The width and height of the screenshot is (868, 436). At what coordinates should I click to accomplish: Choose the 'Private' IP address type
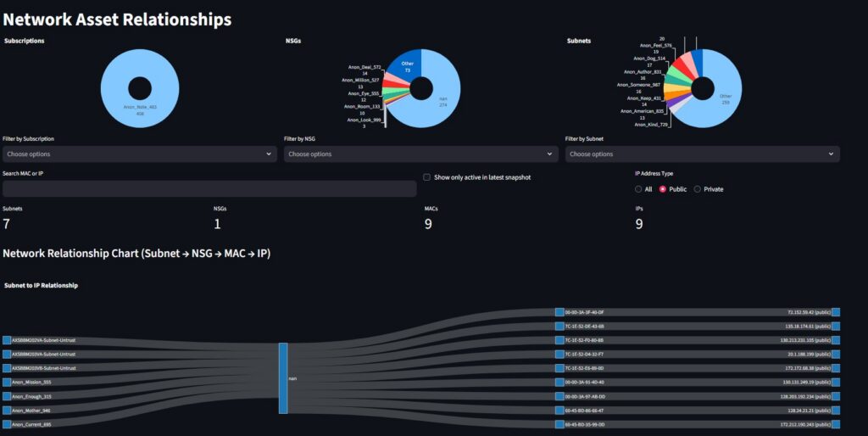pyautogui.click(x=698, y=189)
